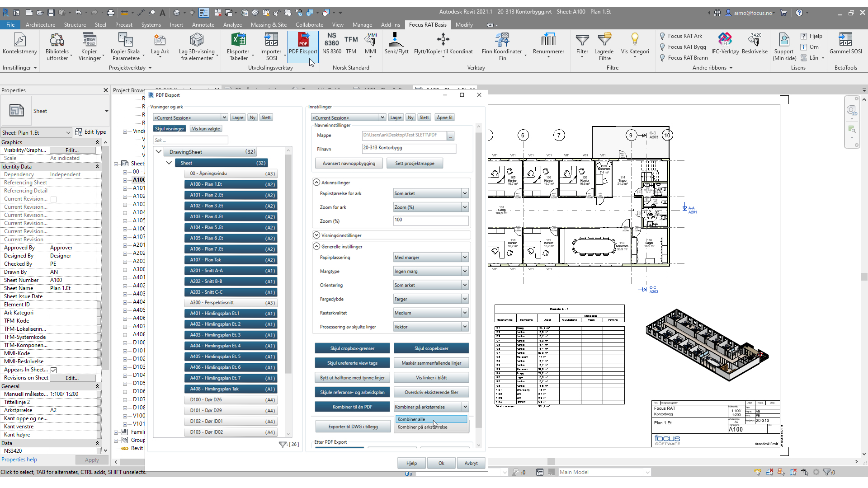Click Sett prosjektmappe button
The image size is (868, 488).
(x=415, y=164)
